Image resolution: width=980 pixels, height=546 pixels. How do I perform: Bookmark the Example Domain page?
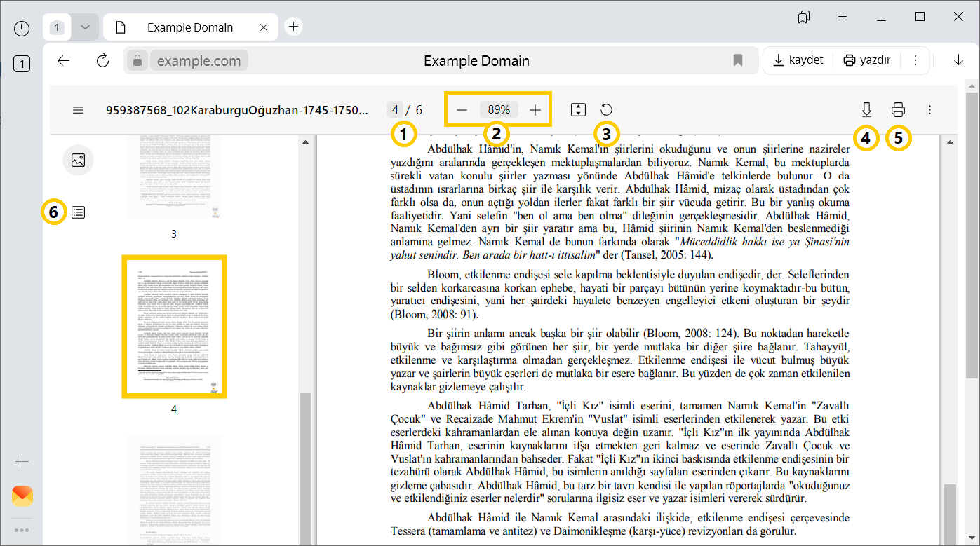737,60
